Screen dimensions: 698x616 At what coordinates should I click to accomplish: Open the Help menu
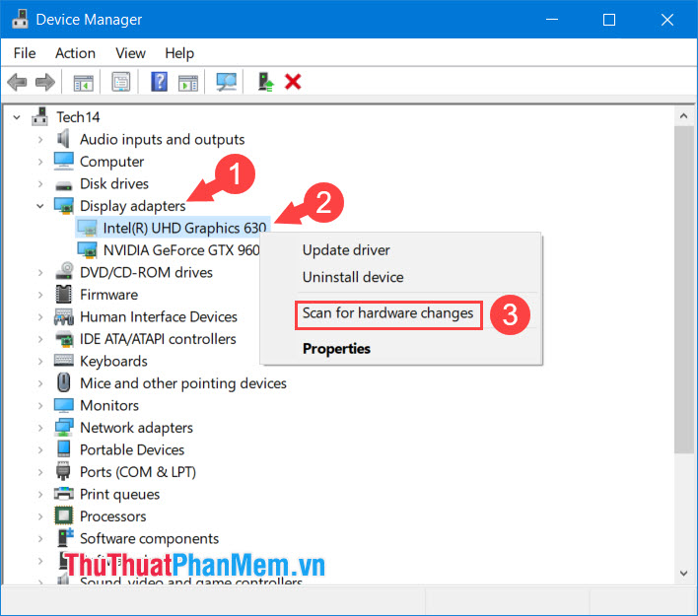(x=179, y=53)
